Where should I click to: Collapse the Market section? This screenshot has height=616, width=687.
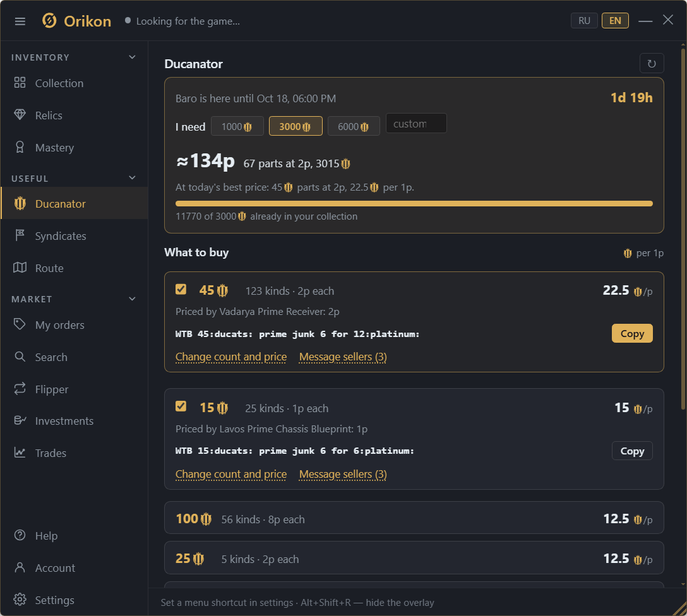[132, 299]
